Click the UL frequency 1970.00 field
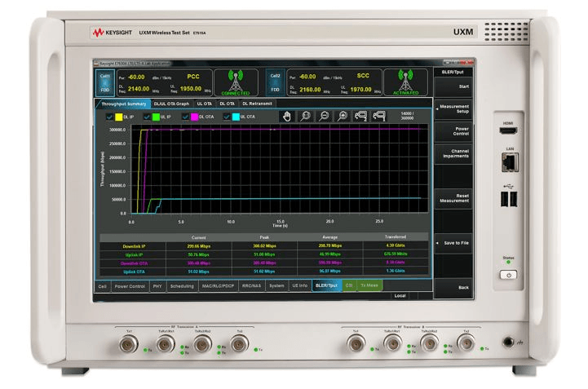 (360, 90)
